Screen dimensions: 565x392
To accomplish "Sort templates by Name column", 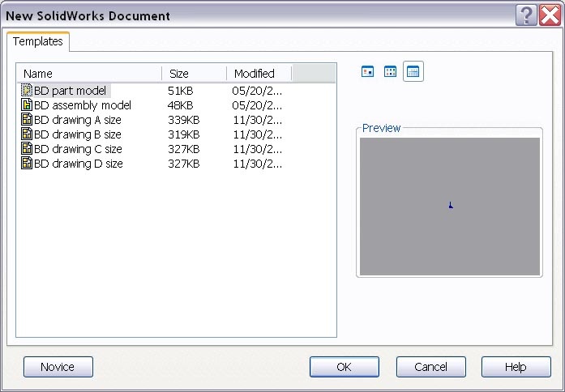I will (x=89, y=74).
